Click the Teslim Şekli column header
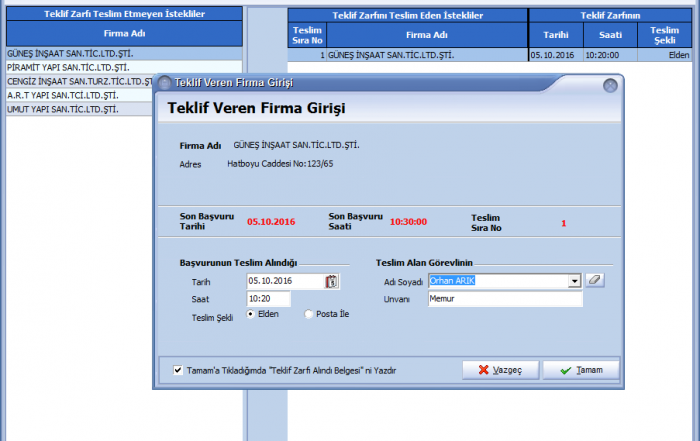Viewport: 700px width, 441px height. click(x=664, y=35)
